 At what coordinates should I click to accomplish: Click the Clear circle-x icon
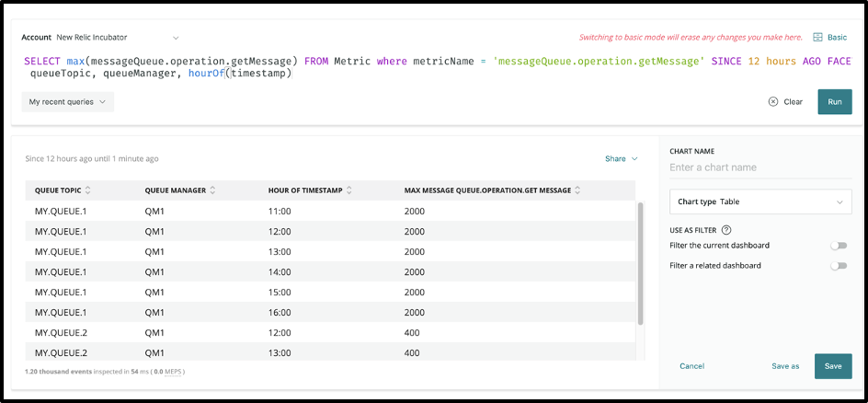pyautogui.click(x=772, y=102)
